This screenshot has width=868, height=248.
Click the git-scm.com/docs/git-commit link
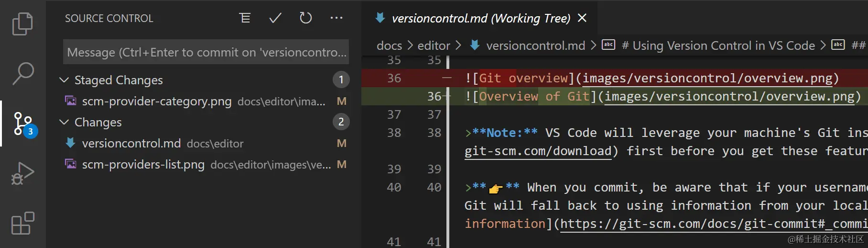pyautogui.click(x=713, y=224)
